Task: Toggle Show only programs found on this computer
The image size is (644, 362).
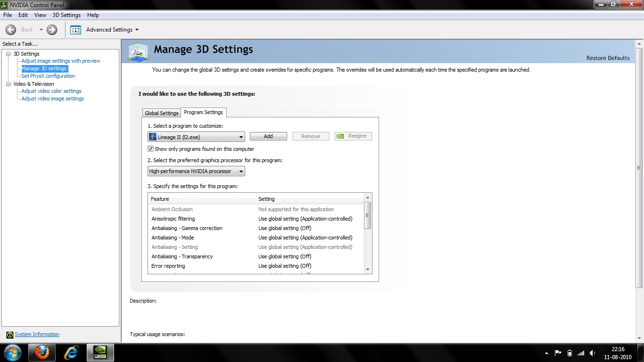Action: [151, 149]
